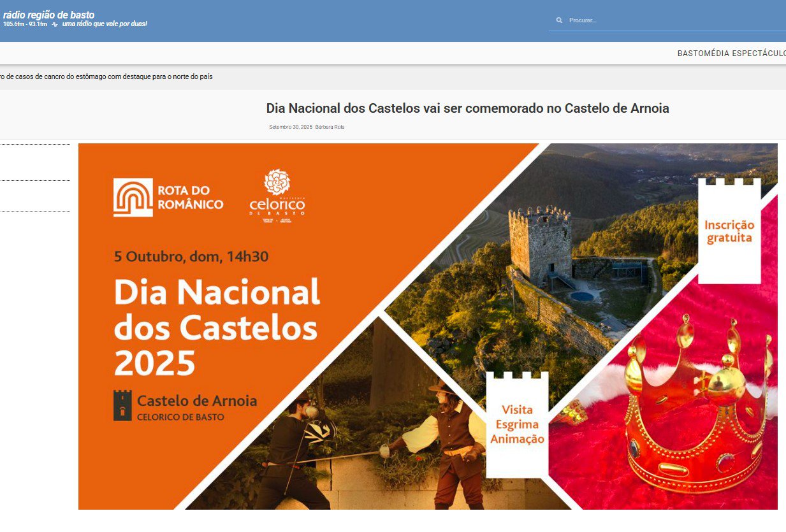Open the rádio região de basto homepage
The height and width of the screenshot is (532, 786).
click(x=48, y=15)
